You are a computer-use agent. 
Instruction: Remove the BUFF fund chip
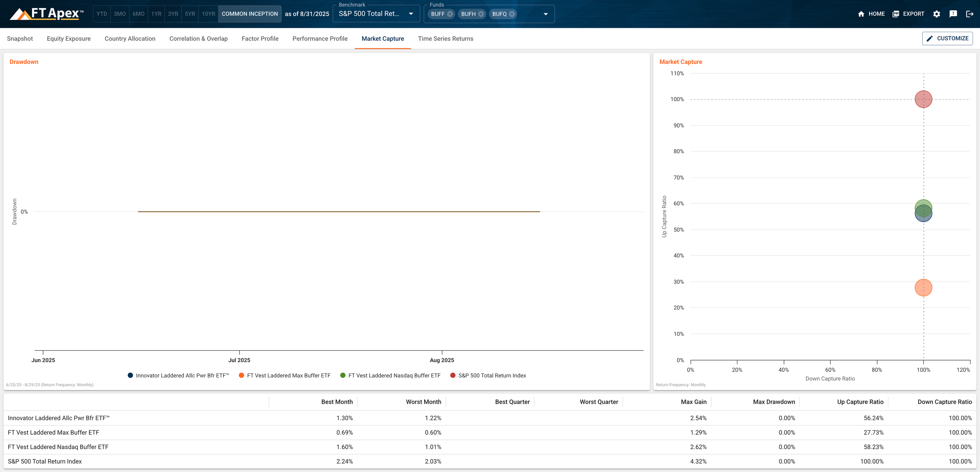[450, 14]
